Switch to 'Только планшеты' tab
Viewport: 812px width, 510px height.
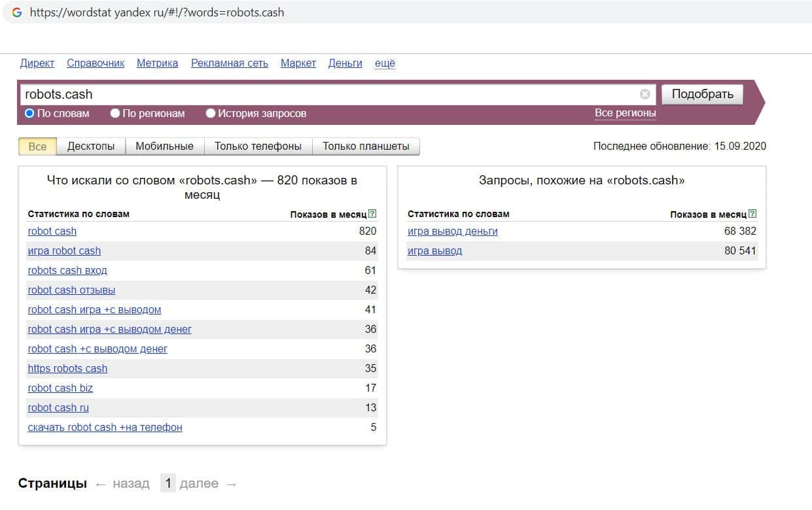pyautogui.click(x=366, y=146)
